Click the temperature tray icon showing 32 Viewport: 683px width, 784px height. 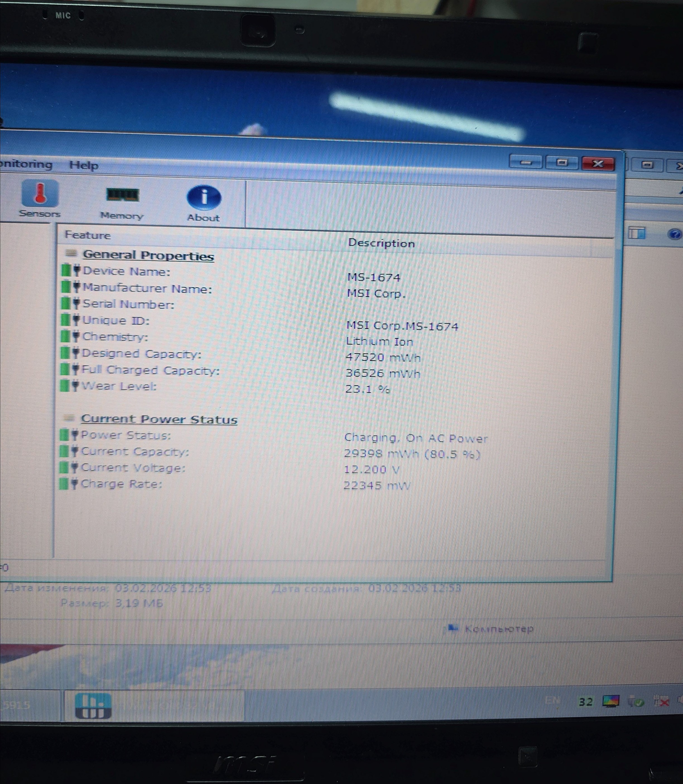[586, 702]
